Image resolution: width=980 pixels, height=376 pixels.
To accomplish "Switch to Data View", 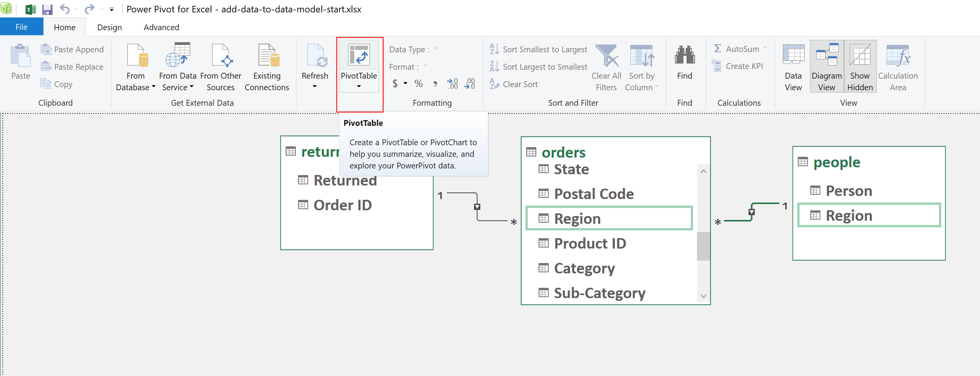I will 793,66.
